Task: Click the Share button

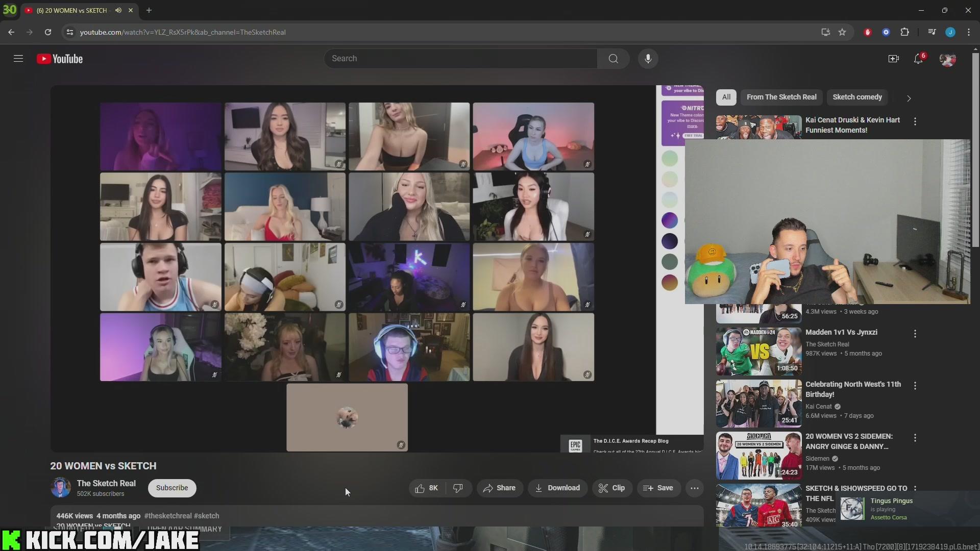Action: (x=500, y=488)
